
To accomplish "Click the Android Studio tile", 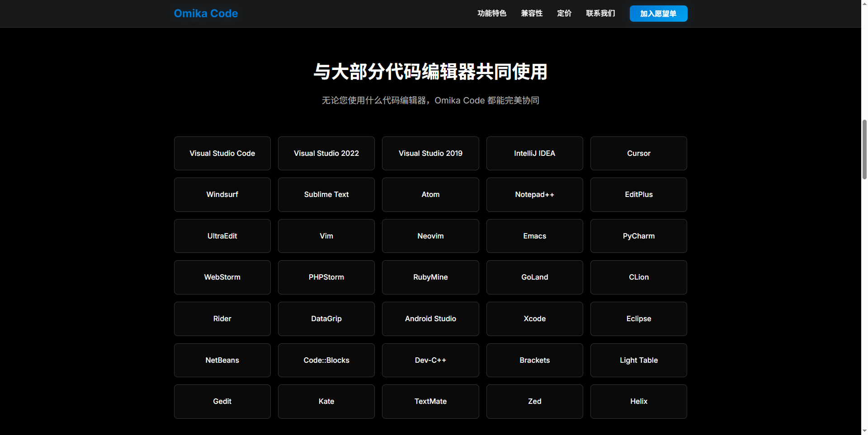I will [x=430, y=319].
